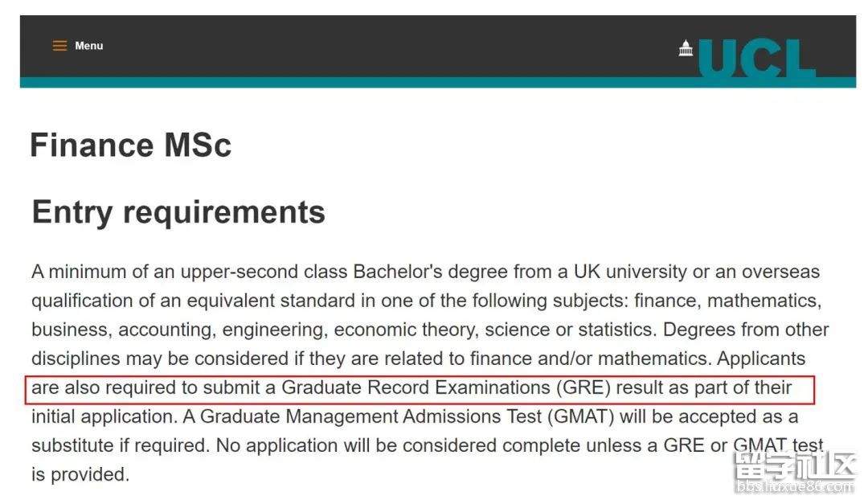Select the Finance MSc page heading
This screenshot has height=504, width=868.
coord(131,145)
